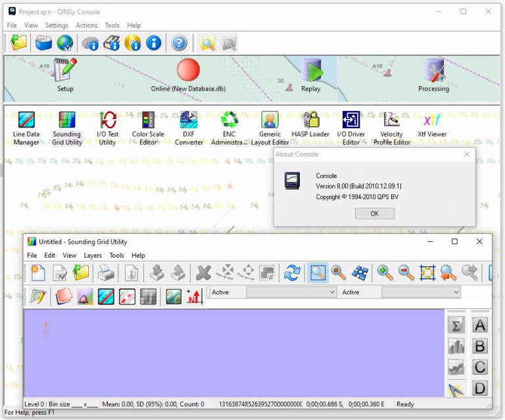Click the blue question mark help icon
This screenshot has height=420, width=505.
pyautogui.click(x=179, y=43)
